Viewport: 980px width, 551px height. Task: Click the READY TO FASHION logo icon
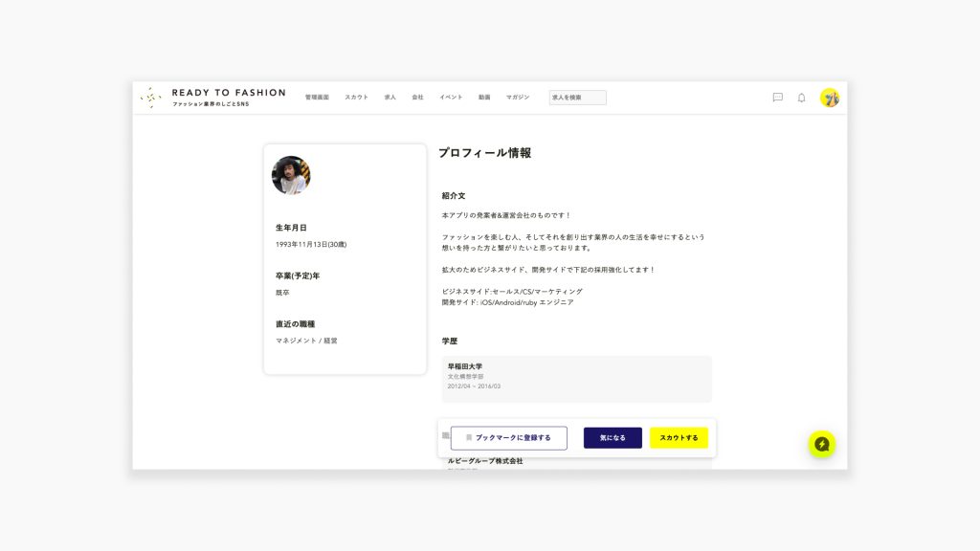click(150, 97)
